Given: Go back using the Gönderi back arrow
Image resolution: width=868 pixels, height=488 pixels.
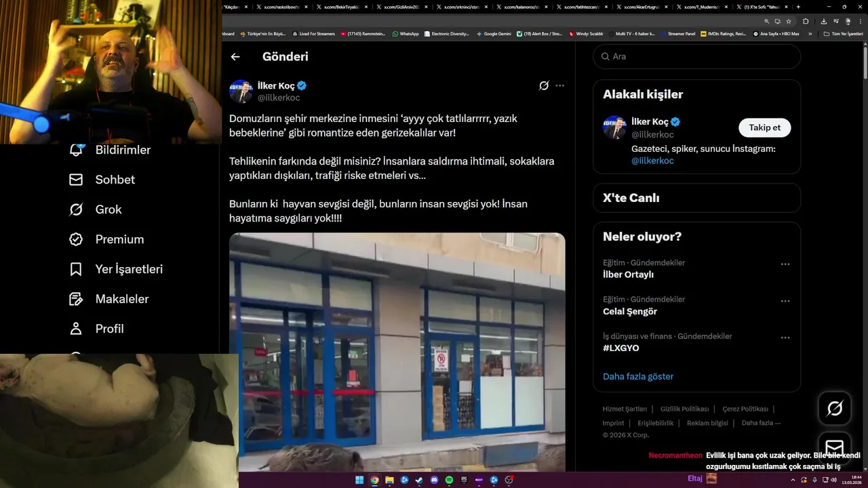Looking at the screenshot, I should 235,57.
